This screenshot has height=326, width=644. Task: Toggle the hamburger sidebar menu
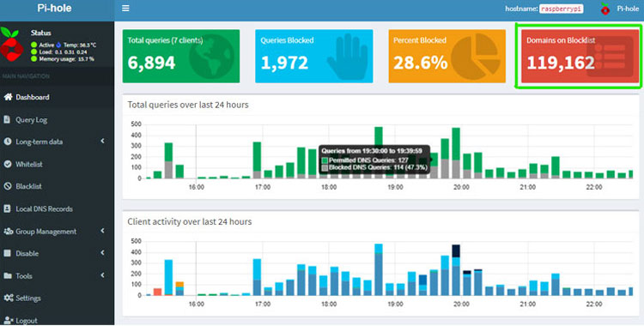point(125,9)
